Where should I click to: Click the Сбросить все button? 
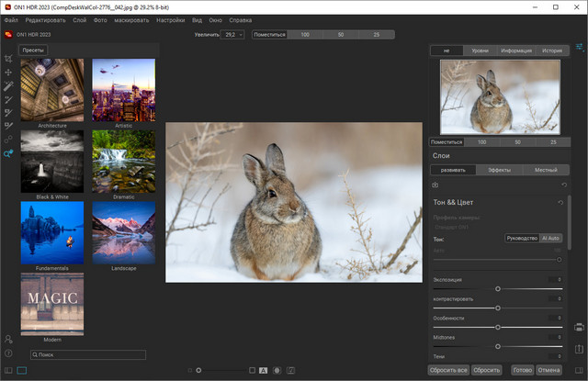[x=447, y=370]
